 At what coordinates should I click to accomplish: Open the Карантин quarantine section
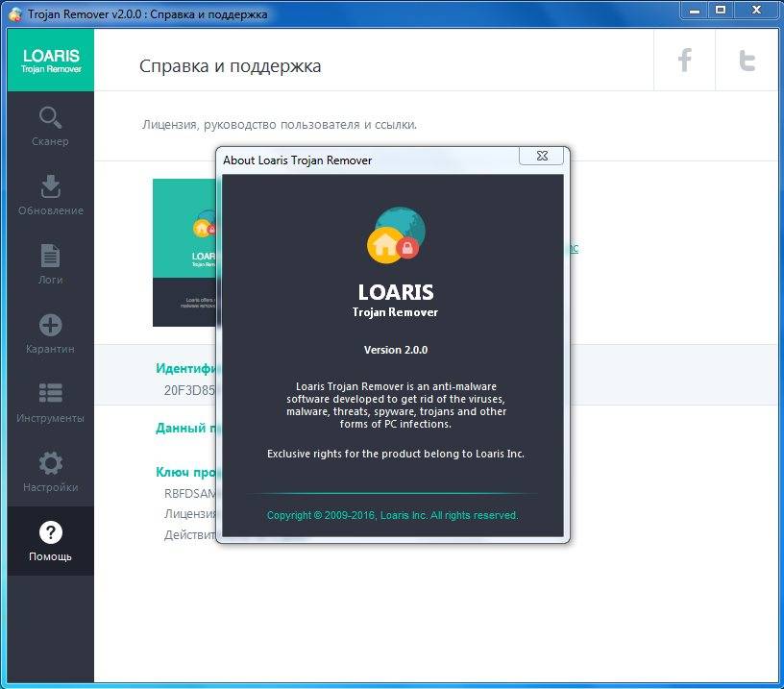50,333
